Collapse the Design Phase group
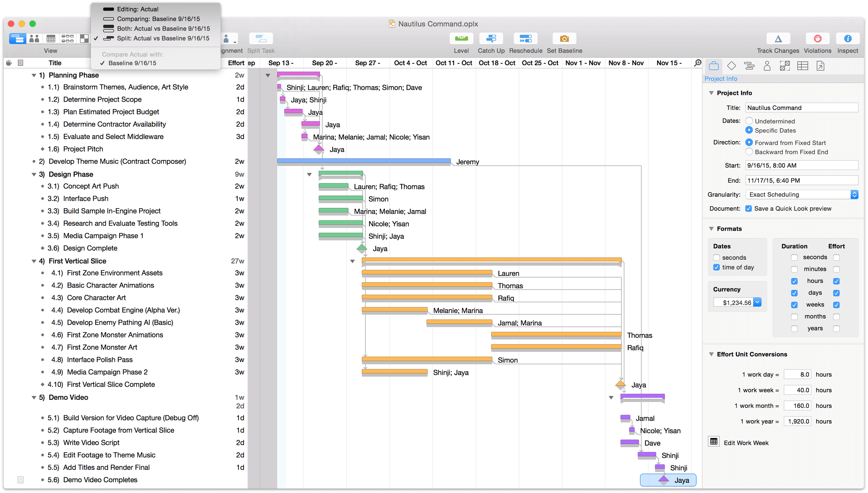 34,174
